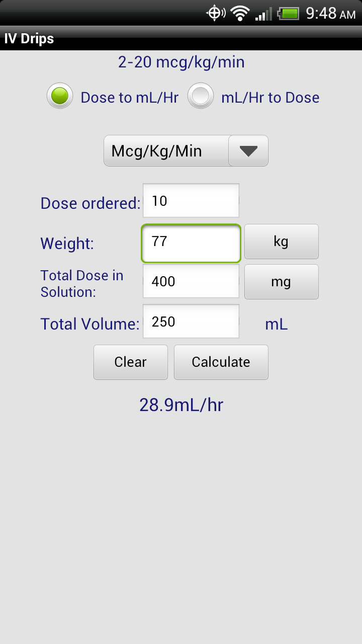Tap the 28.9mL/hr result text
The image size is (362, 644).
click(181, 405)
